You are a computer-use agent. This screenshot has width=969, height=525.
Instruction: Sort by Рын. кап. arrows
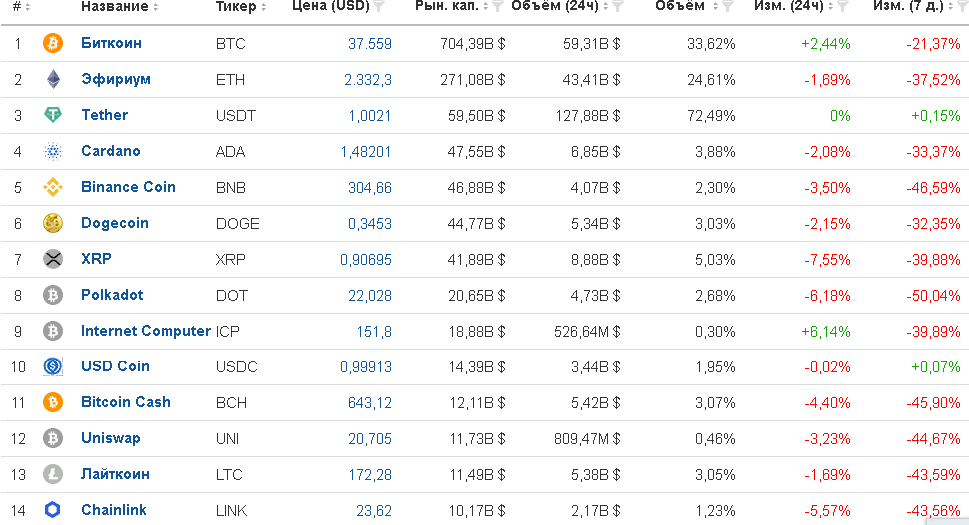pyautogui.click(x=486, y=7)
